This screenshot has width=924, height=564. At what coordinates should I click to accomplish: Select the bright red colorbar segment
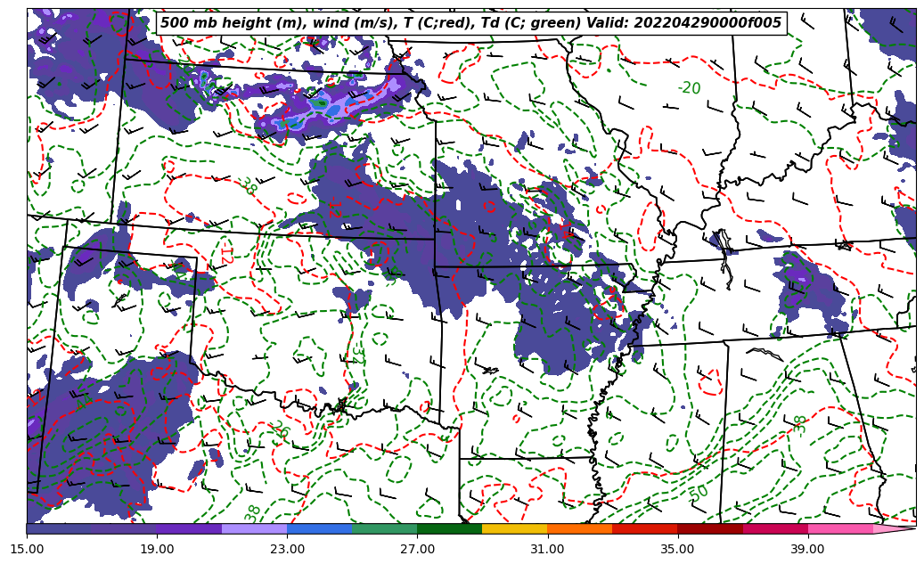pos(645,529)
